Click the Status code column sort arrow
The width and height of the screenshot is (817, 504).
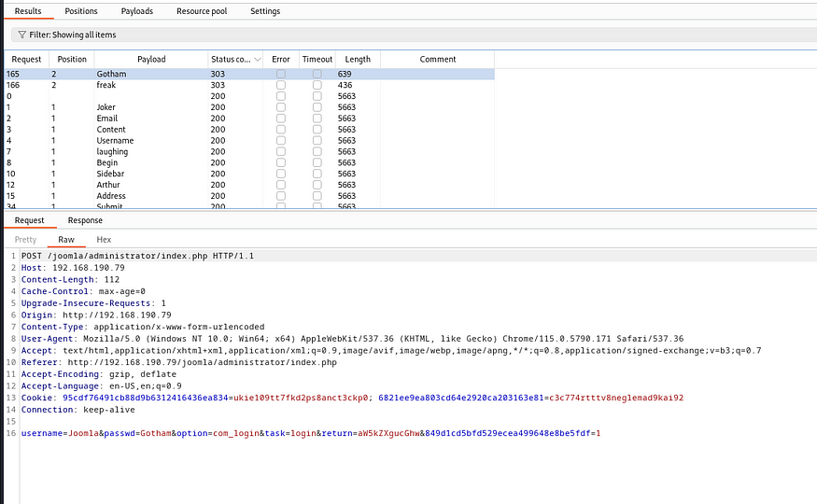(x=258, y=60)
